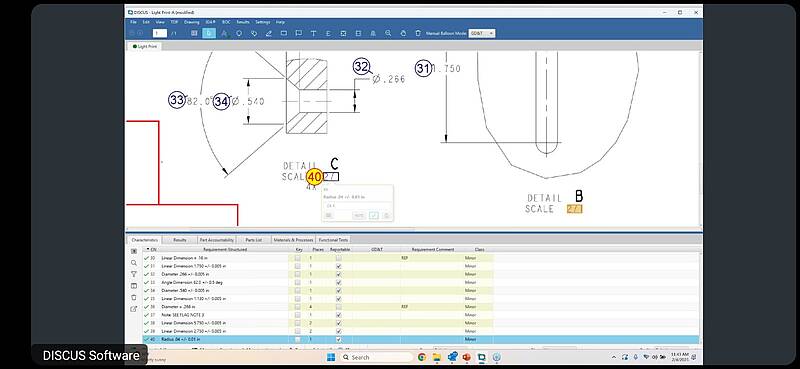Image resolution: width=800 pixels, height=369 pixels.
Task: Open Search box on Windows taskbar
Action: pyautogui.click(x=377, y=357)
